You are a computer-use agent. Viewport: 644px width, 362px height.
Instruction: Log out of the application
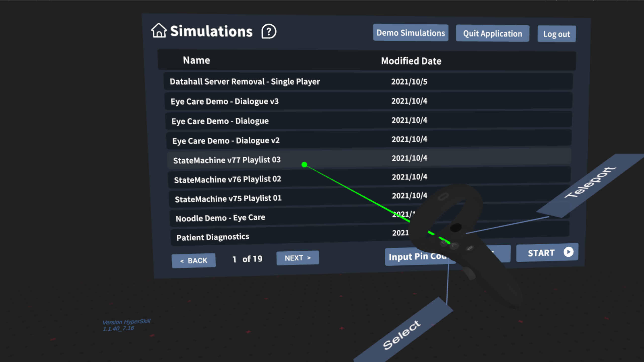556,34
